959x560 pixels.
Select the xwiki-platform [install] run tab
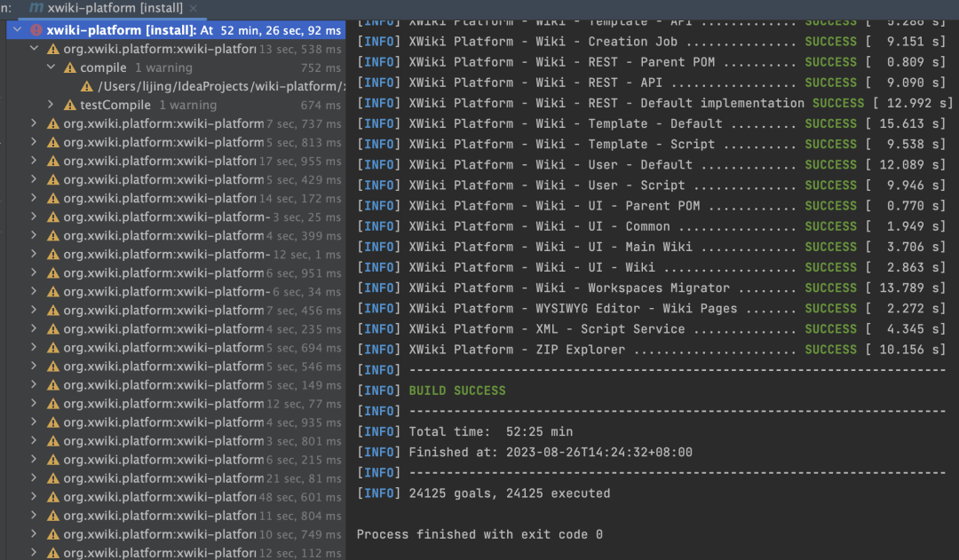pyautogui.click(x=115, y=8)
